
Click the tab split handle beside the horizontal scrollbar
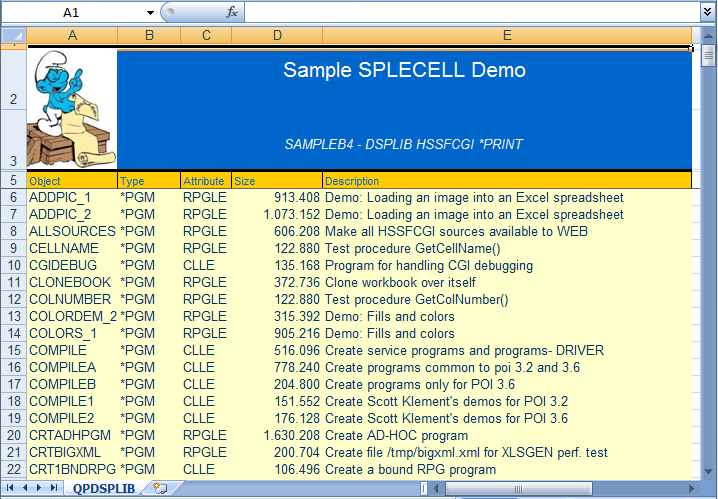pyautogui.click(x=424, y=488)
